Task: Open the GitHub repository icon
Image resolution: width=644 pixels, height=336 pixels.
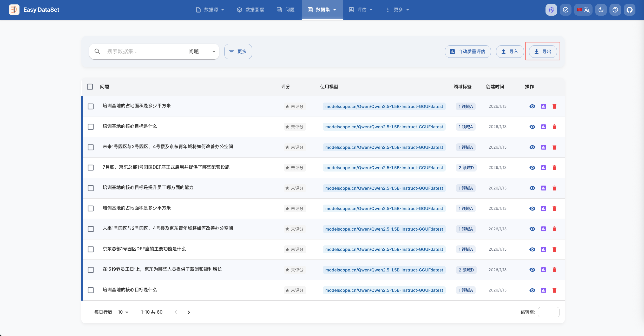Action: pyautogui.click(x=629, y=10)
